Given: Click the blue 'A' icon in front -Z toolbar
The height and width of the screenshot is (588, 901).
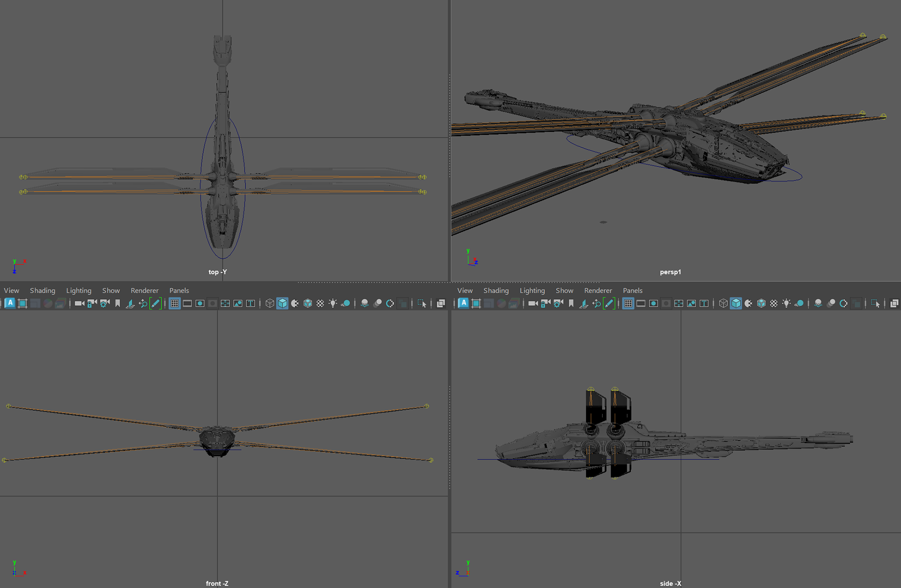Looking at the screenshot, I should (10, 303).
